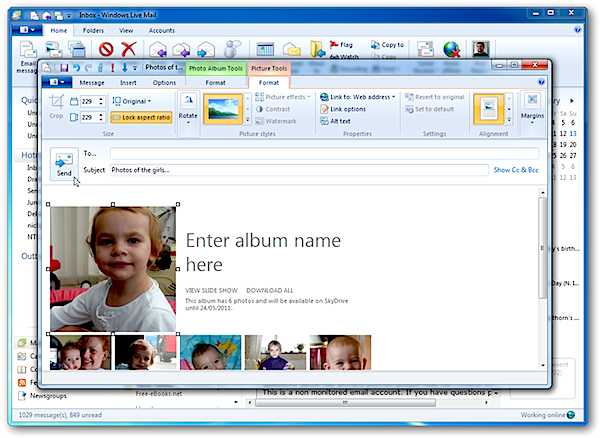Switch to the Insert tab
The width and height of the screenshot is (600, 438).
click(128, 83)
